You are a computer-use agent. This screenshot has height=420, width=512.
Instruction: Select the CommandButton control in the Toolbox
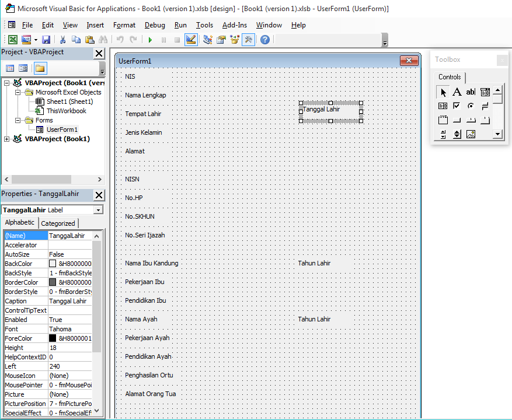tap(456, 120)
